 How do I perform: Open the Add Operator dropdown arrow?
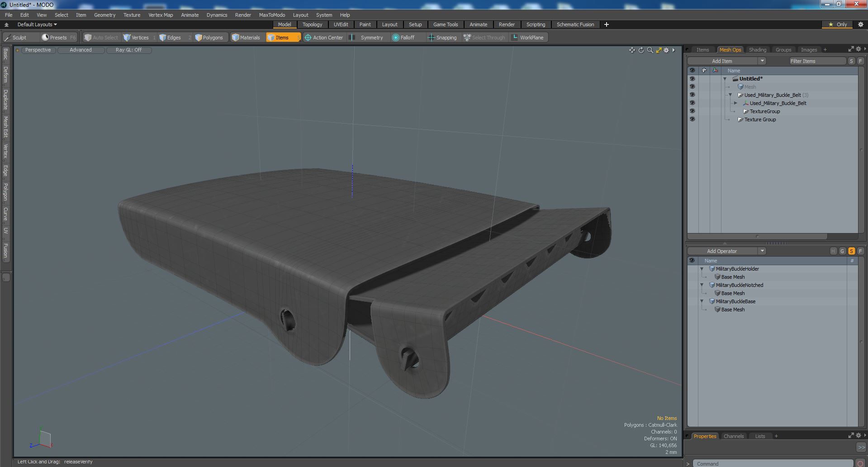(x=762, y=251)
